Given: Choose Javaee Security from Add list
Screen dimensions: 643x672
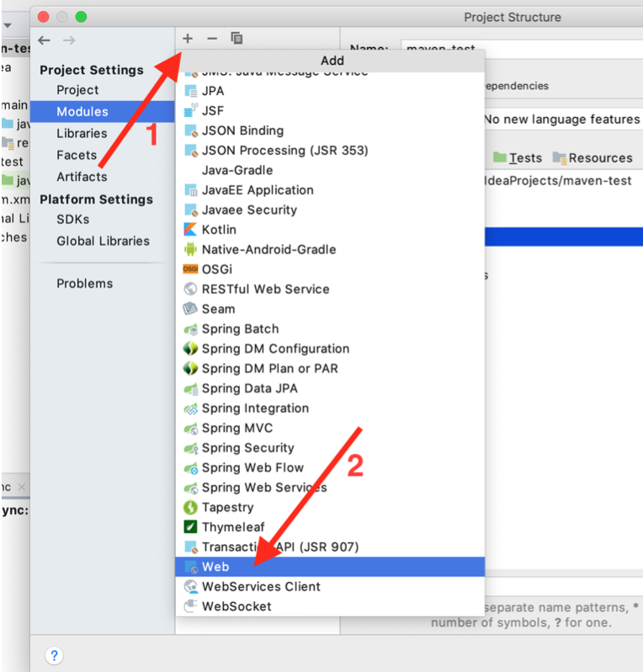Looking at the screenshot, I should pyautogui.click(x=330, y=210).
